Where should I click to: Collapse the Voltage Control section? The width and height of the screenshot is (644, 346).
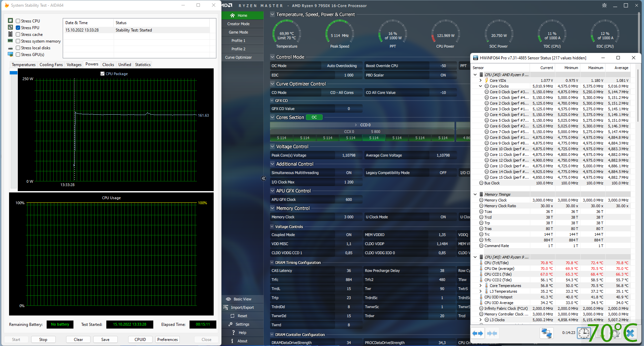click(273, 147)
